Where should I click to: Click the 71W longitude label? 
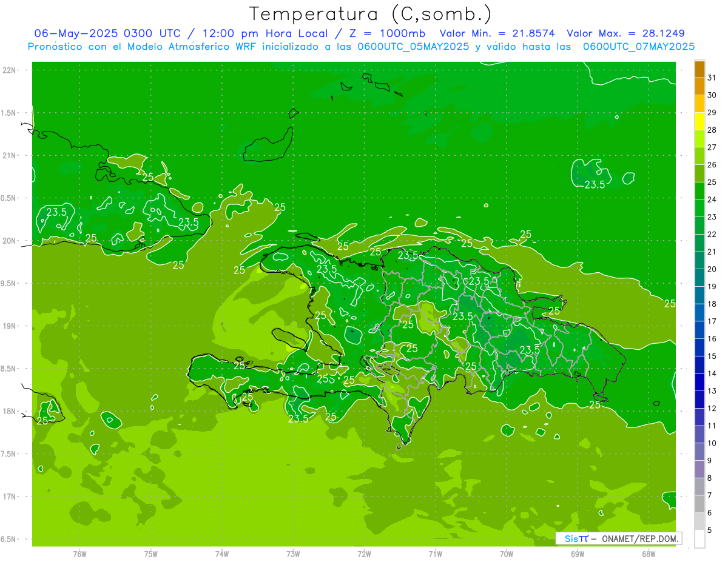[435, 554]
